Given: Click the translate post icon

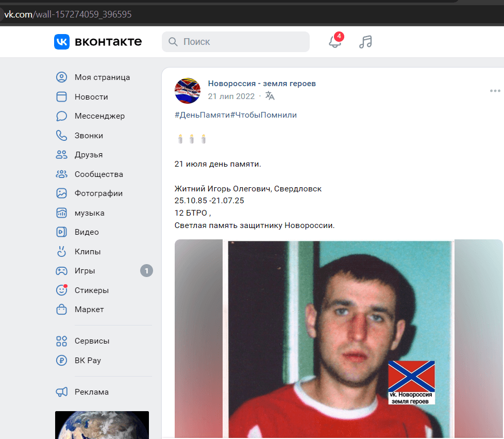Looking at the screenshot, I should 270,96.
